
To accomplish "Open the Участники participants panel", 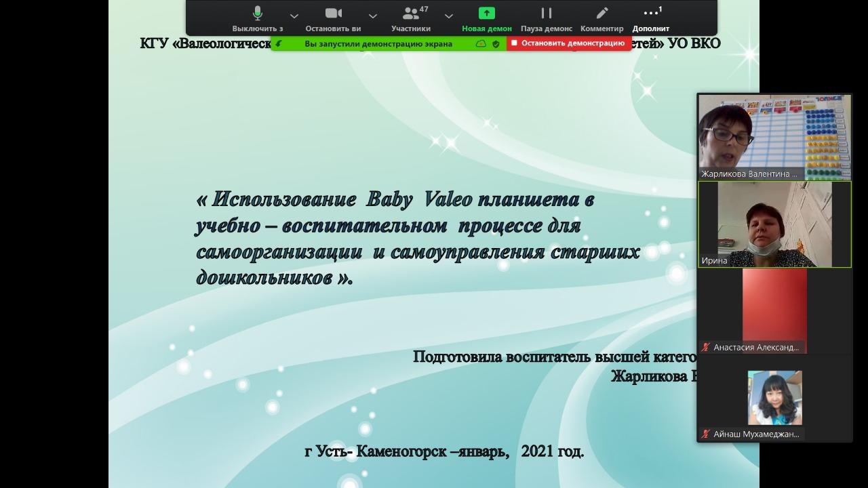I will [x=411, y=18].
